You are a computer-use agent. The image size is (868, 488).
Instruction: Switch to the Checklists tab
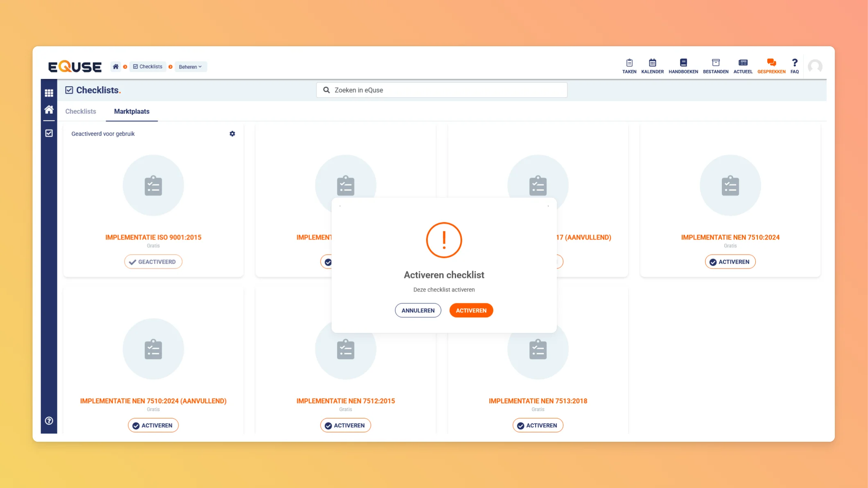click(81, 111)
